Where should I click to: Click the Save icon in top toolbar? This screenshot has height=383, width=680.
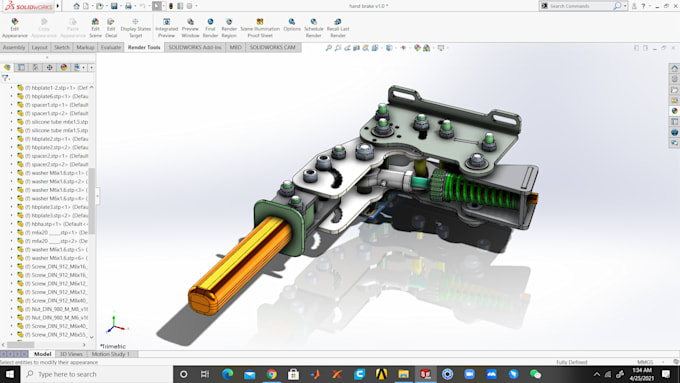114,6
